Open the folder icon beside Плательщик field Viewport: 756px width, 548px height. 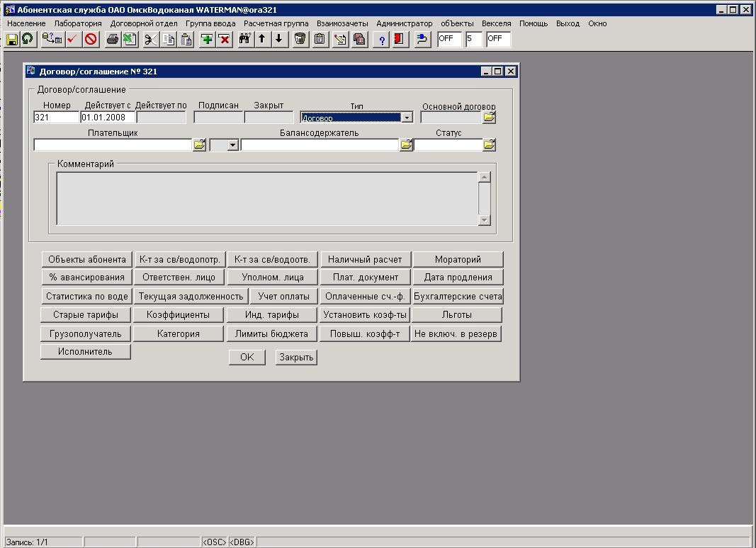tap(199, 144)
